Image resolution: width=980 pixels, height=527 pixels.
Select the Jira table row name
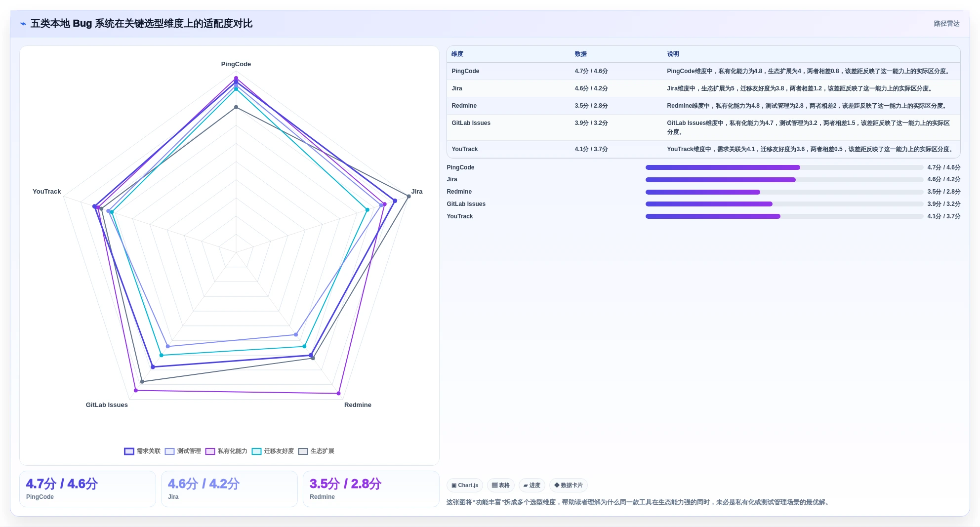(457, 88)
